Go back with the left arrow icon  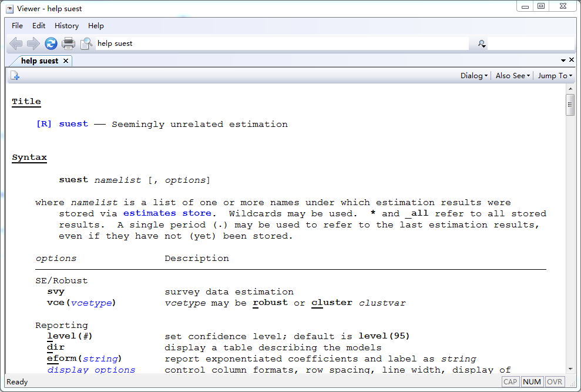[x=15, y=43]
